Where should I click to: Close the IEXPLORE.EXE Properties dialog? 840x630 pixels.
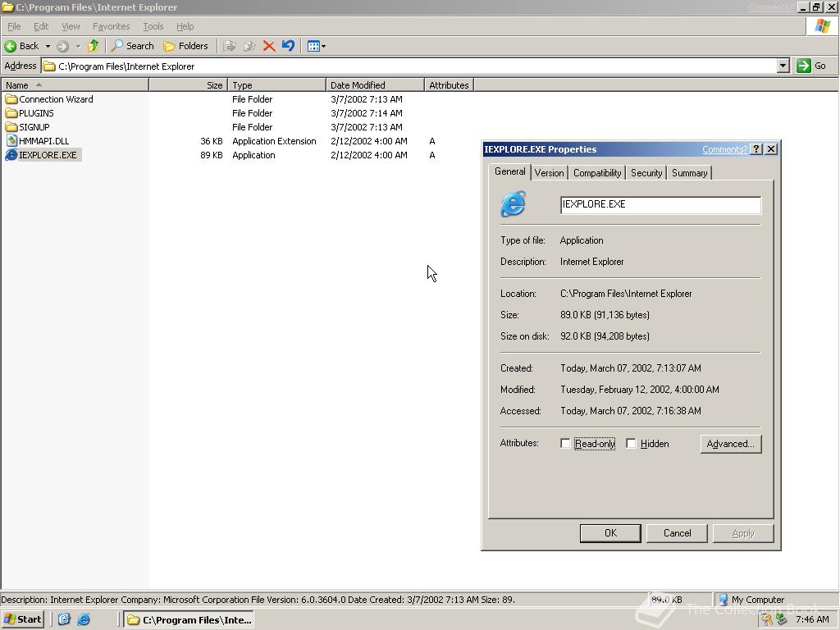click(x=771, y=149)
